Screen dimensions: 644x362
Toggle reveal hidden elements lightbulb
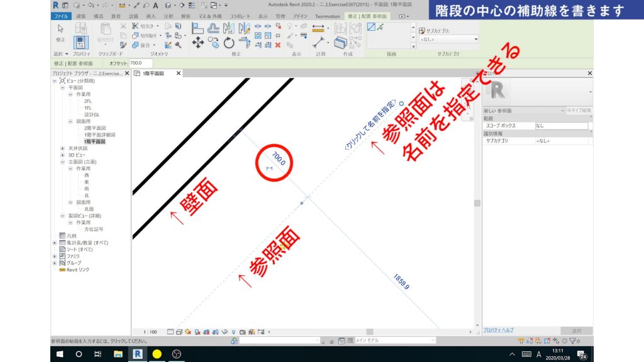point(233,332)
